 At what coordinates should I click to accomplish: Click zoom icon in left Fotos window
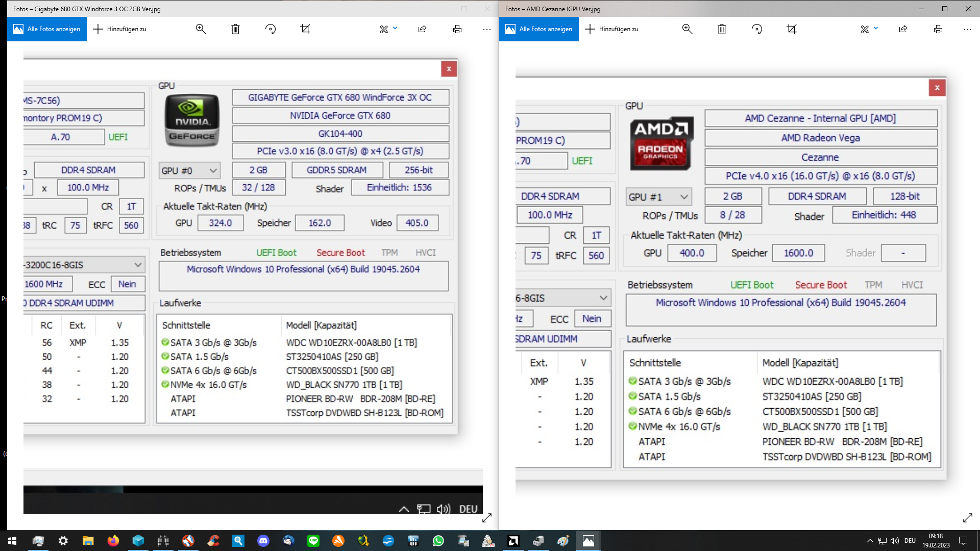[201, 29]
